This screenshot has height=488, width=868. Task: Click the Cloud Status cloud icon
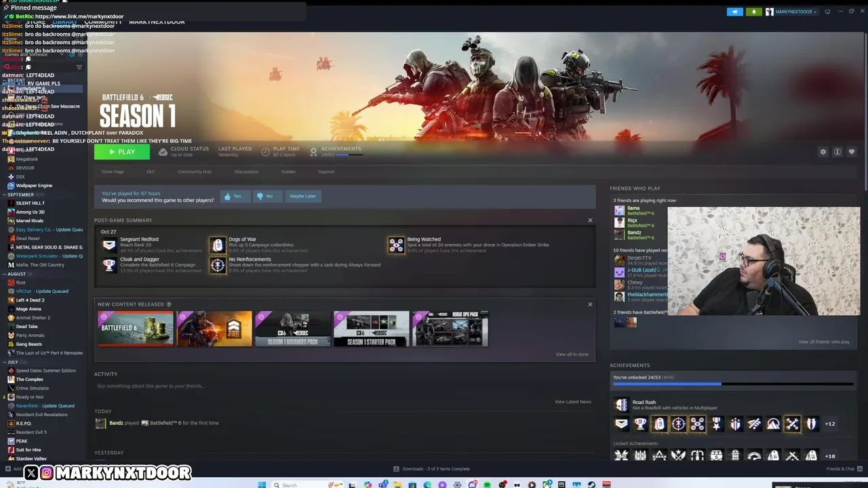(163, 152)
